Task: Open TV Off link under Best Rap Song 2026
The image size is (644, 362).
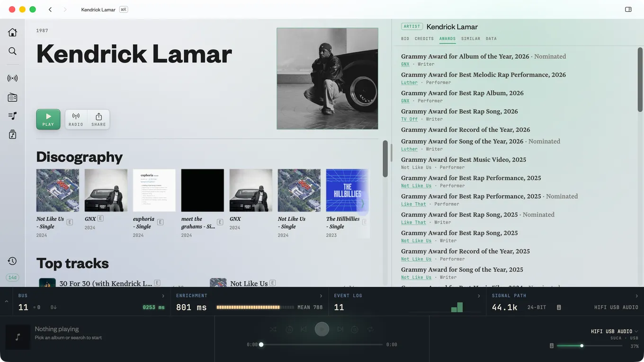Action: [x=410, y=119]
